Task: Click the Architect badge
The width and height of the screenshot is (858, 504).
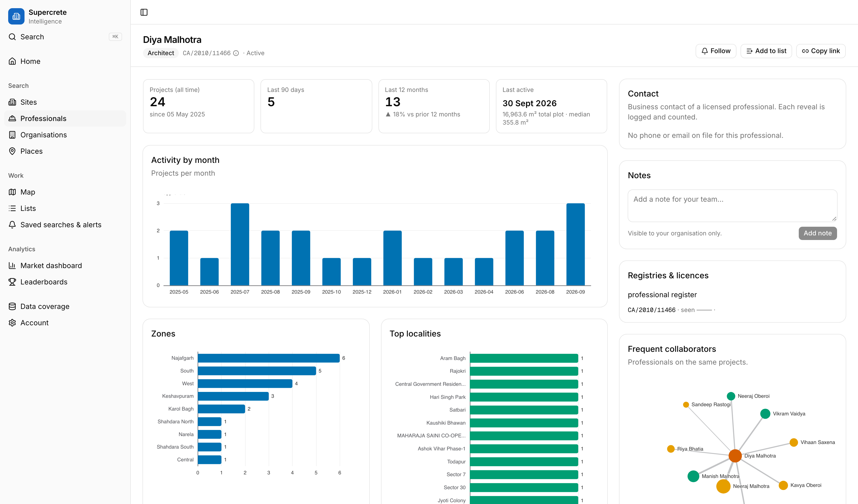Action: click(161, 53)
